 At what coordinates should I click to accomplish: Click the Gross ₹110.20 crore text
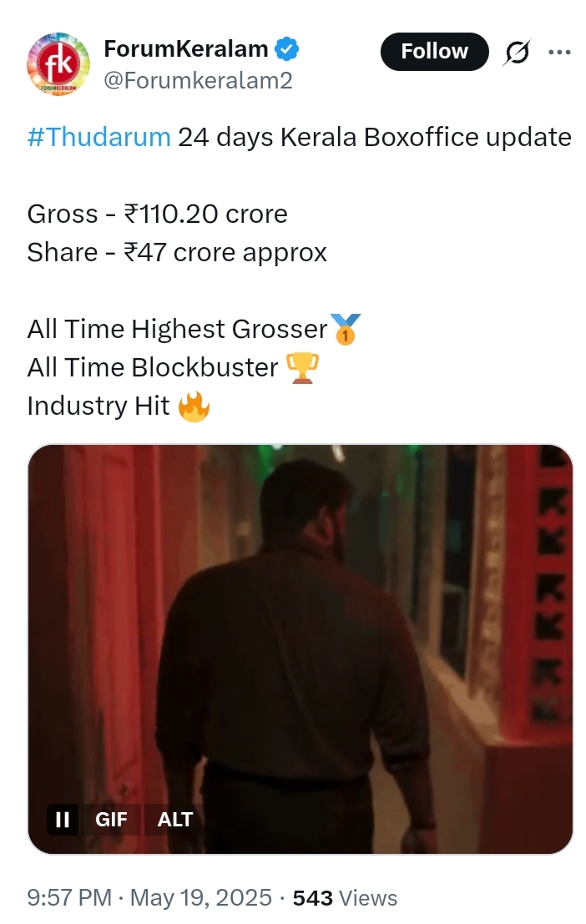coord(158,214)
